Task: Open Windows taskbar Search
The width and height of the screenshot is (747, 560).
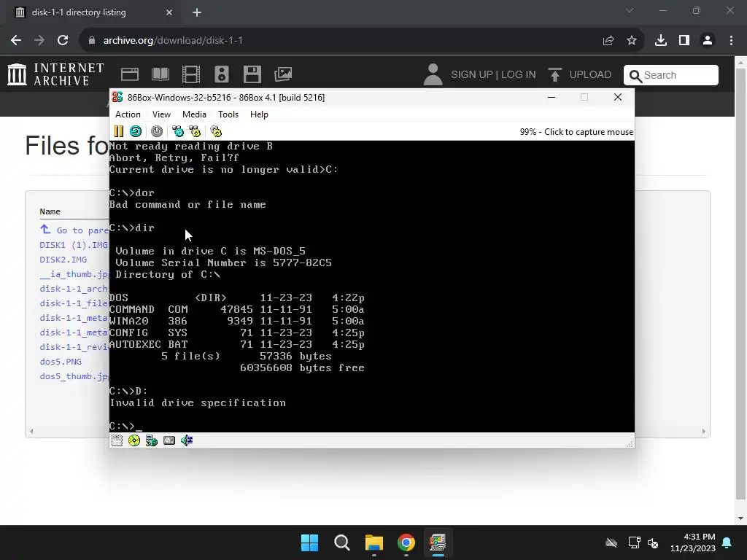Action: click(x=342, y=542)
